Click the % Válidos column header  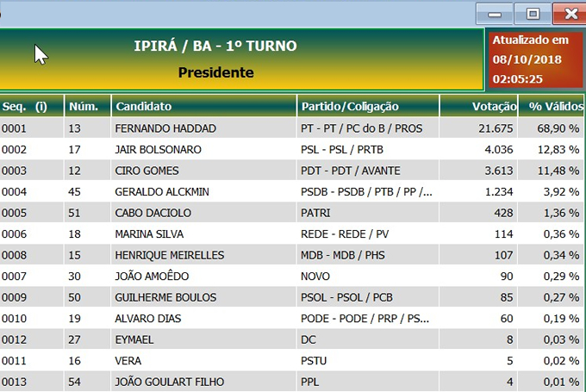pyautogui.click(x=552, y=106)
